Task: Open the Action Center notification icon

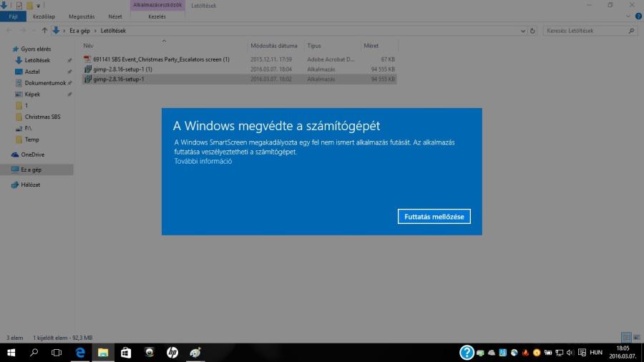Action: [582, 353]
